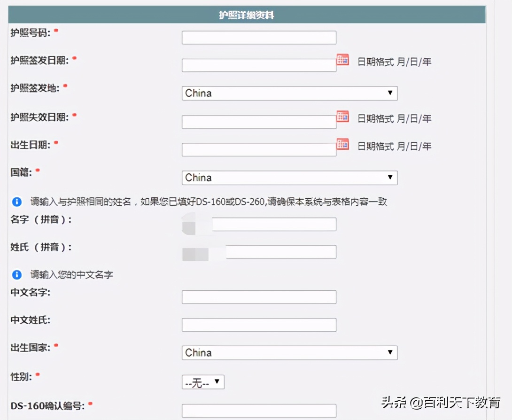Click the 出生日期 date input field
This screenshot has height=420, width=512.
tap(259, 150)
